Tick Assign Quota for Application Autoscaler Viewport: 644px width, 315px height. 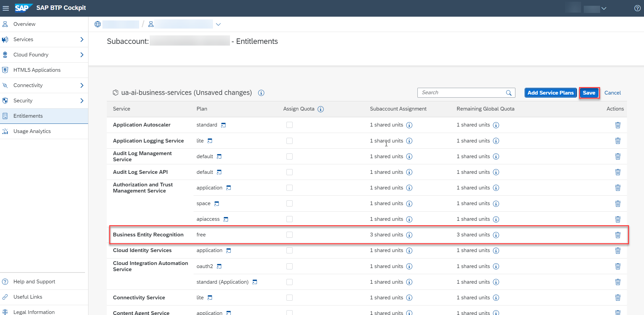tap(290, 125)
